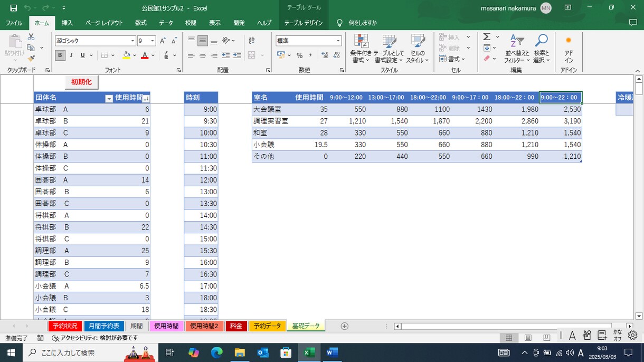Toggle middle vertical alignment
The width and height of the screenshot is (644, 362).
pos(203,41)
